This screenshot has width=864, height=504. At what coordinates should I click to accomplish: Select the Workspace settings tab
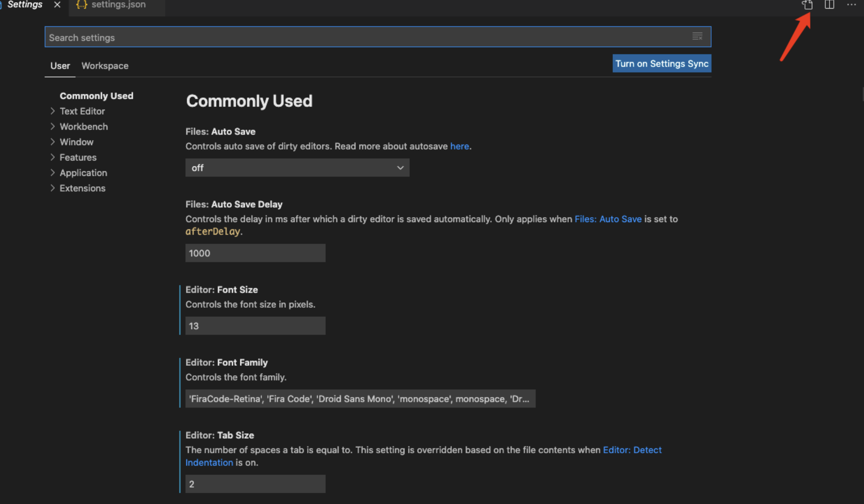tap(105, 66)
